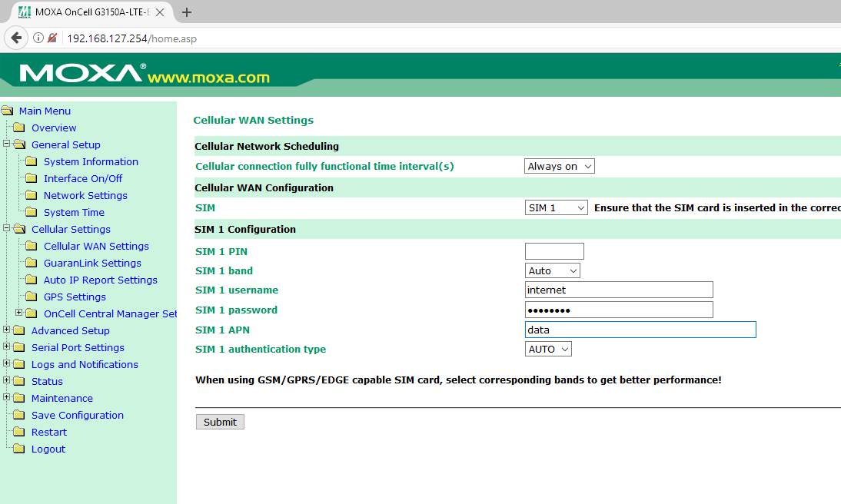Click the browser address bar URL
The image size is (841, 504).
(x=132, y=38)
